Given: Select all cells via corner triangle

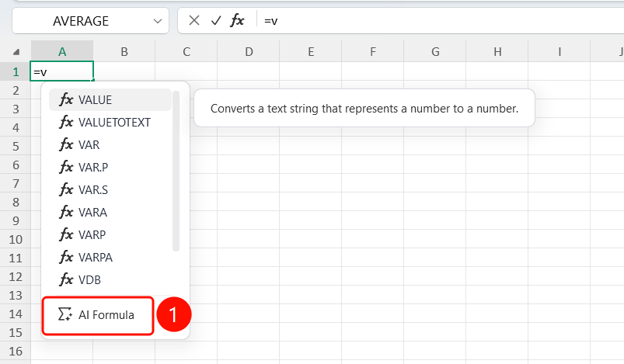Looking at the screenshot, I should 16,52.
